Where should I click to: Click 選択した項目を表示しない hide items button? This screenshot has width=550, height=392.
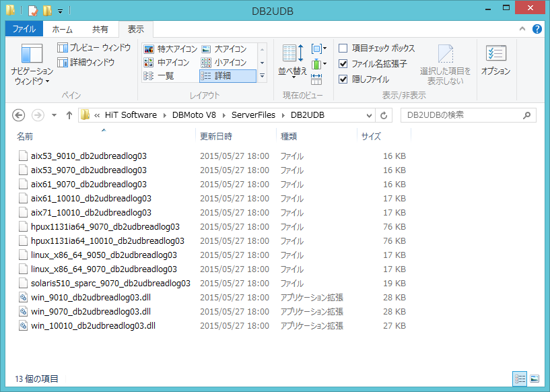tap(446, 65)
